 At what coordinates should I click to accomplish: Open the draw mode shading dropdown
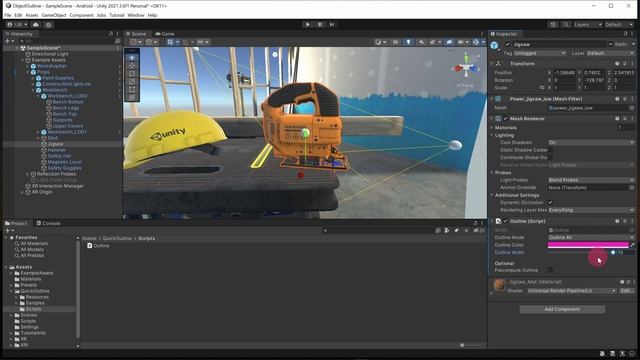[x=380, y=42]
